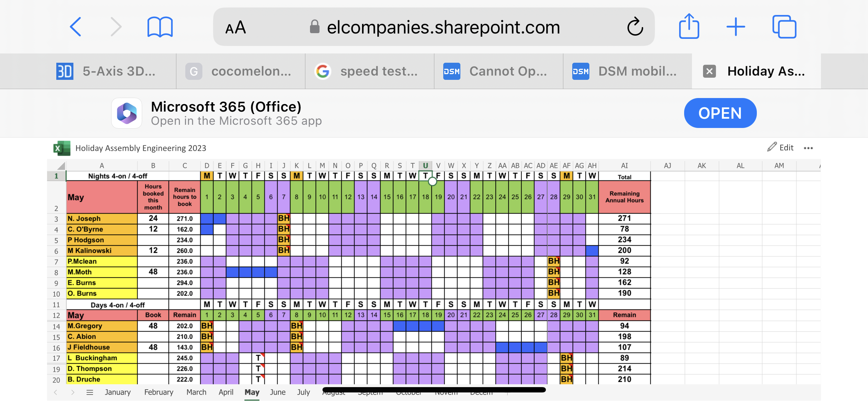Click the select-all corner triangle
This screenshot has height=401, width=868.
pyautogui.click(x=61, y=166)
